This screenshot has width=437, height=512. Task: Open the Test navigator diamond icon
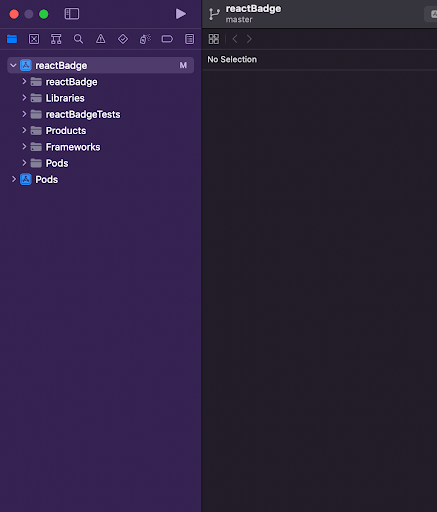(123, 39)
